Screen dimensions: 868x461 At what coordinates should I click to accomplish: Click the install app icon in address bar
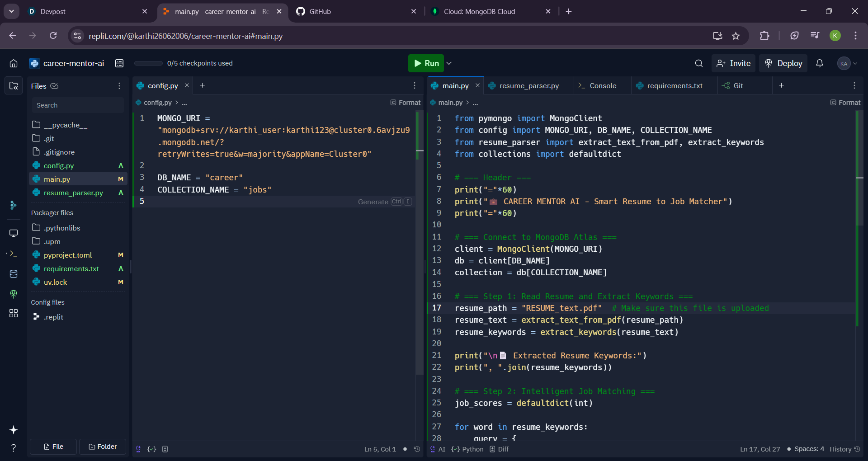click(x=717, y=36)
